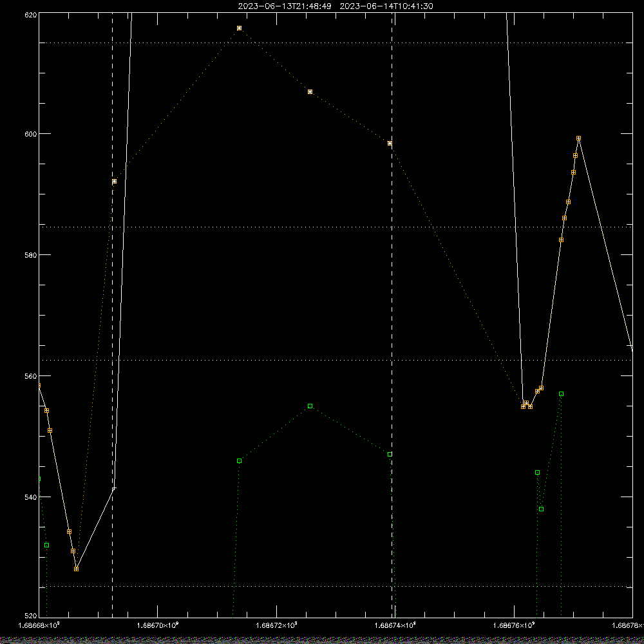Screen dimensions: 644x644
Task: Select the highest orange data marker near 617
Action: click(240, 28)
